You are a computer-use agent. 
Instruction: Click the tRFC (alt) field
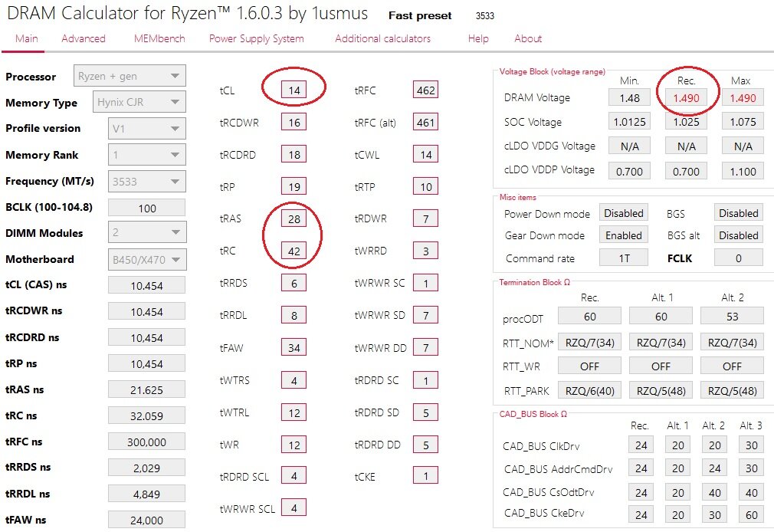click(x=425, y=123)
